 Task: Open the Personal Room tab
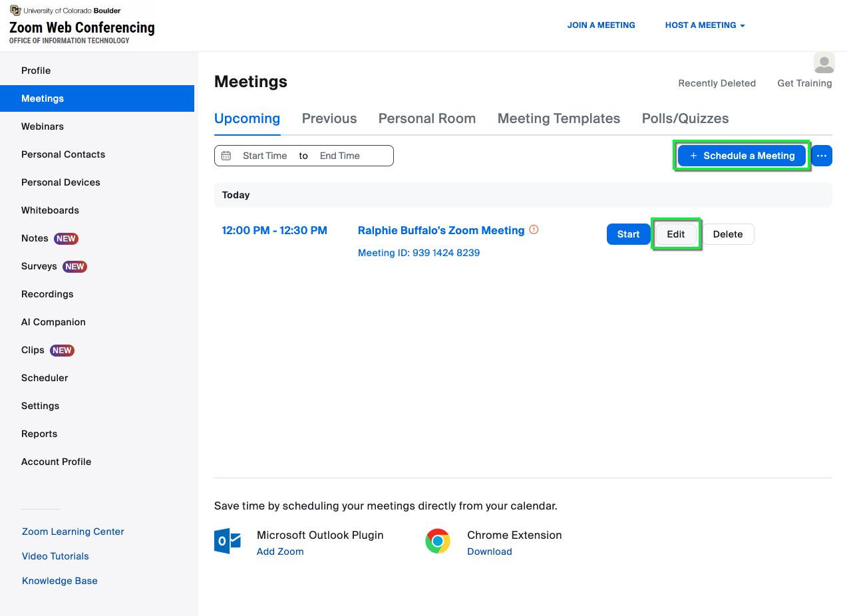426,118
